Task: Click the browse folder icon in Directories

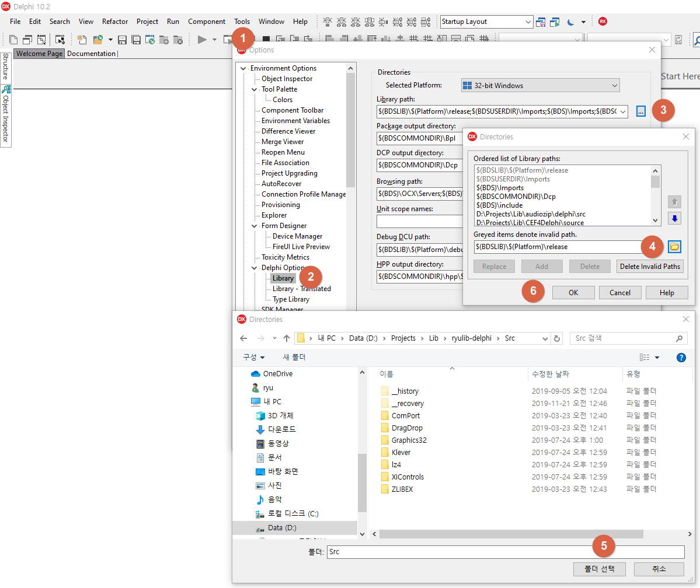Action: pos(674,247)
